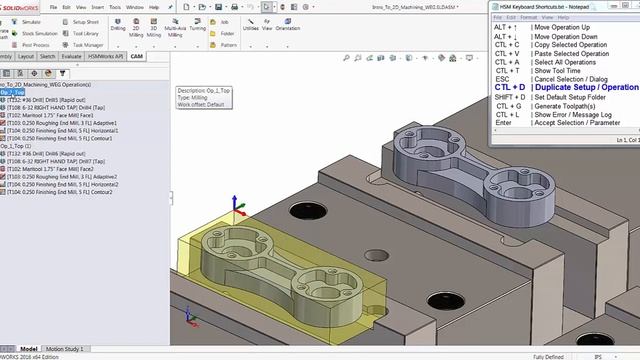Create a new Pattern in CAM ribbon
640x360 pixels.
click(x=223, y=45)
